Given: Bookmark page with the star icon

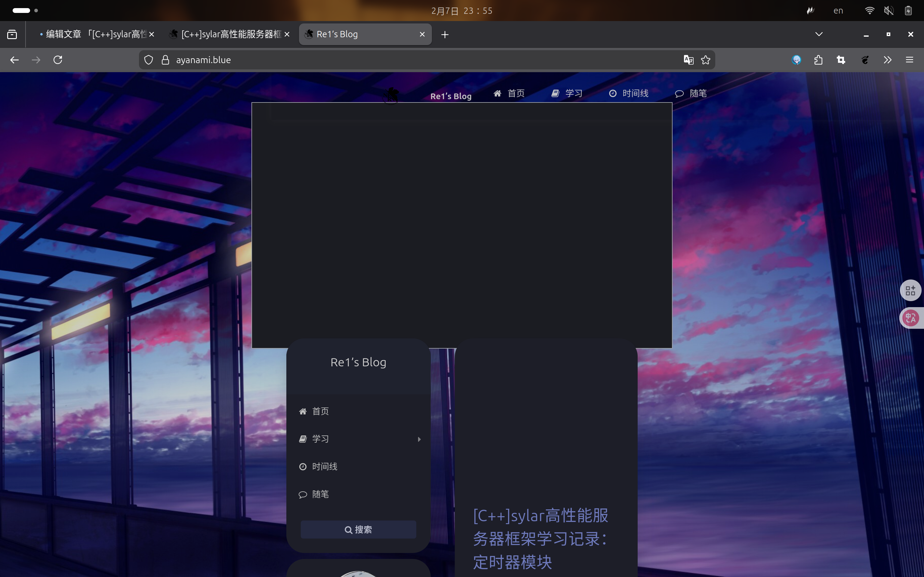Looking at the screenshot, I should [x=706, y=60].
